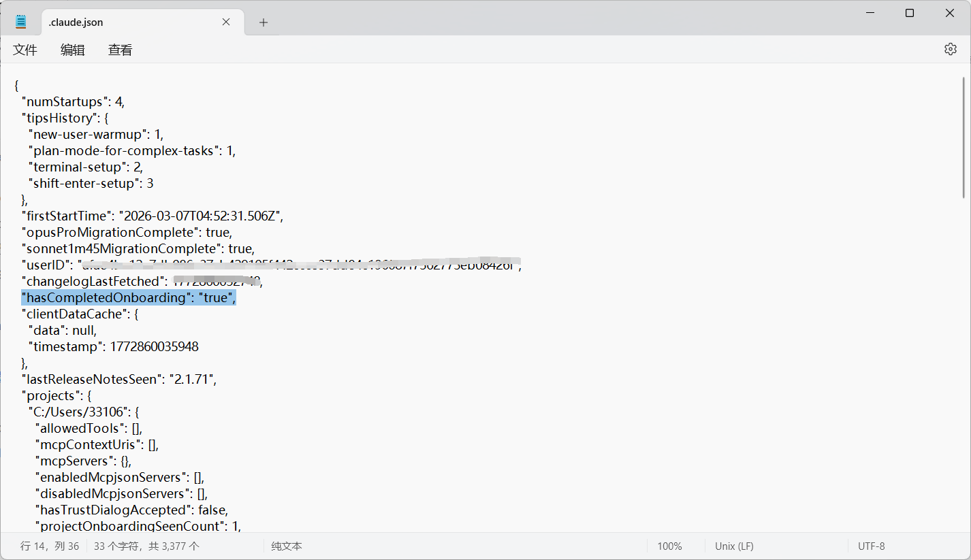Add a new tab with plus icon
The width and height of the screenshot is (971, 560).
click(264, 22)
